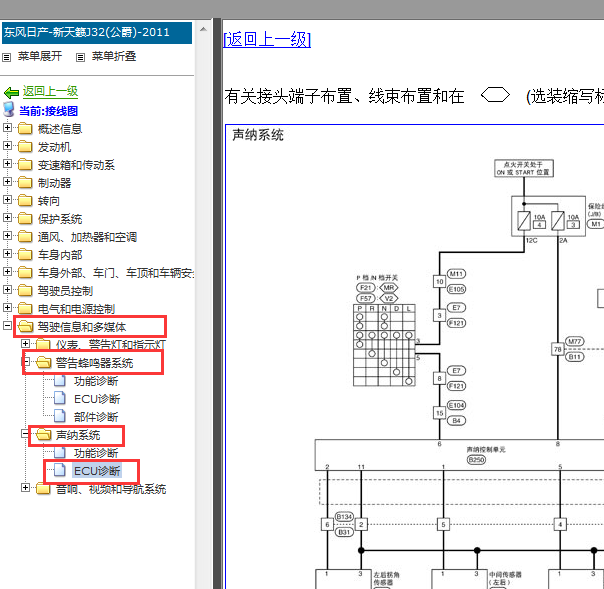Click page icon of ECU诊断 under 声纳系统

[60, 470]
